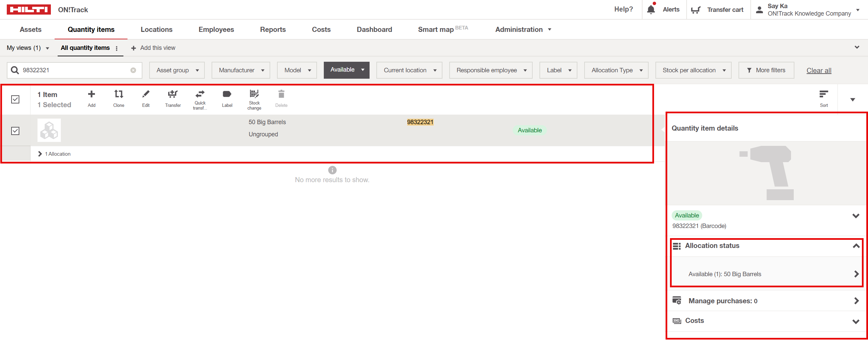Collapse the Allocation status section
This screenshot has width=868, height=346.
[856, 246]
